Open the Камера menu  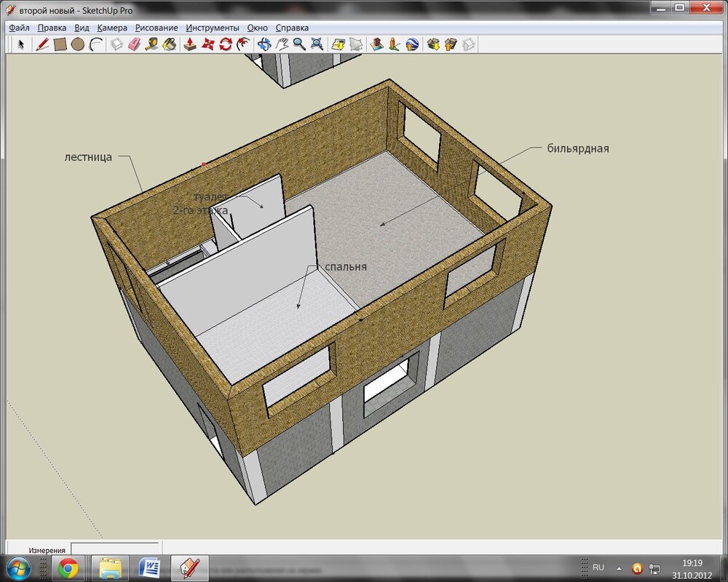[x=112, y=28]
